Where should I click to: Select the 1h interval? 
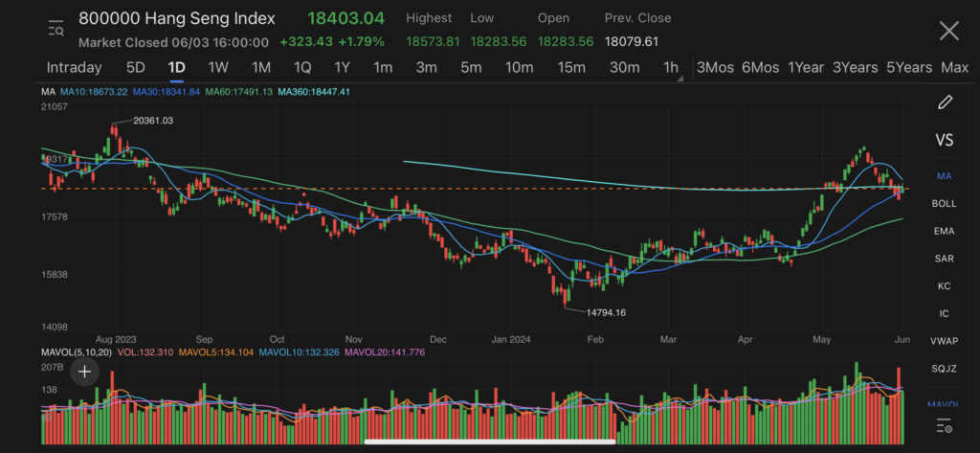click(671, 68)
